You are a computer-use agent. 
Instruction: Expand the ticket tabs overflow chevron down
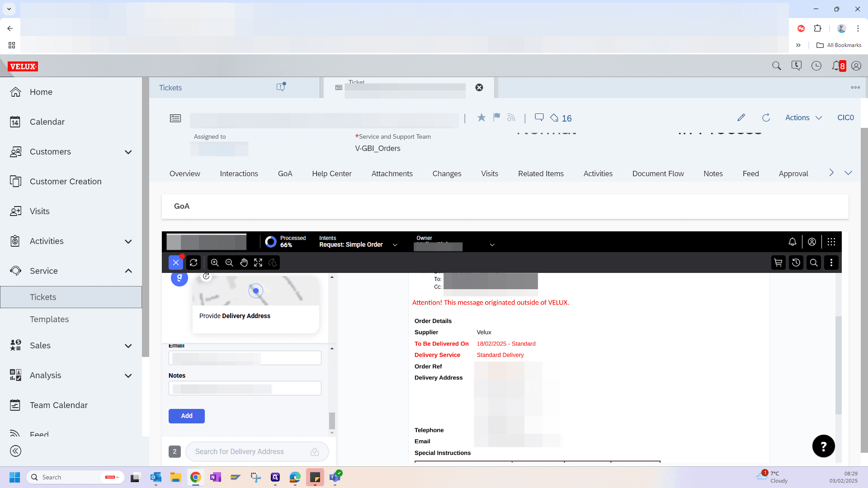pyautogui.click(x=848, y=173)
